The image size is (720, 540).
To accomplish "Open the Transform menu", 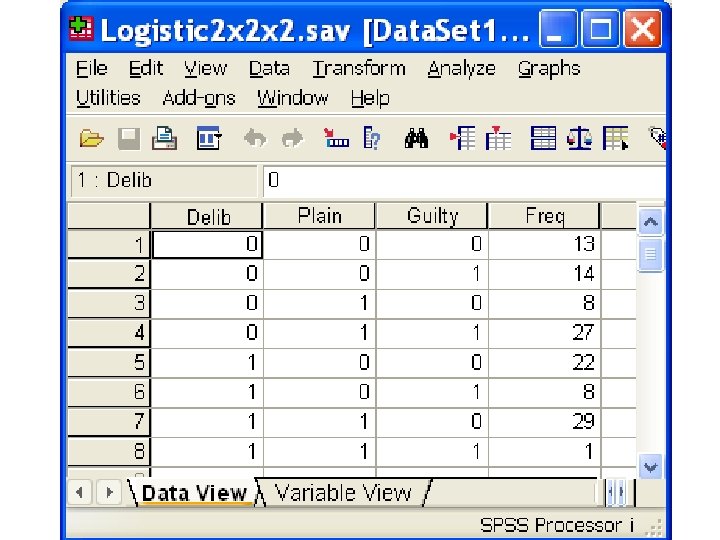I will (x=359, y=68).
